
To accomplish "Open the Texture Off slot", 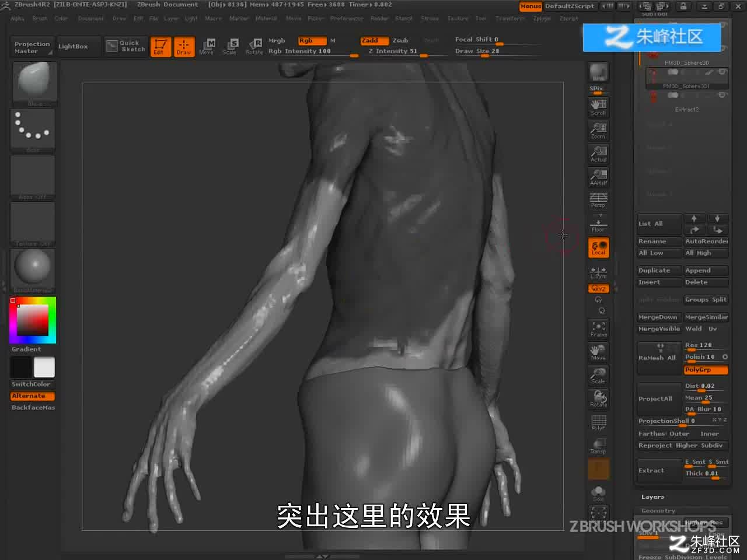I will pyautogui.click(x=33, y=224).
